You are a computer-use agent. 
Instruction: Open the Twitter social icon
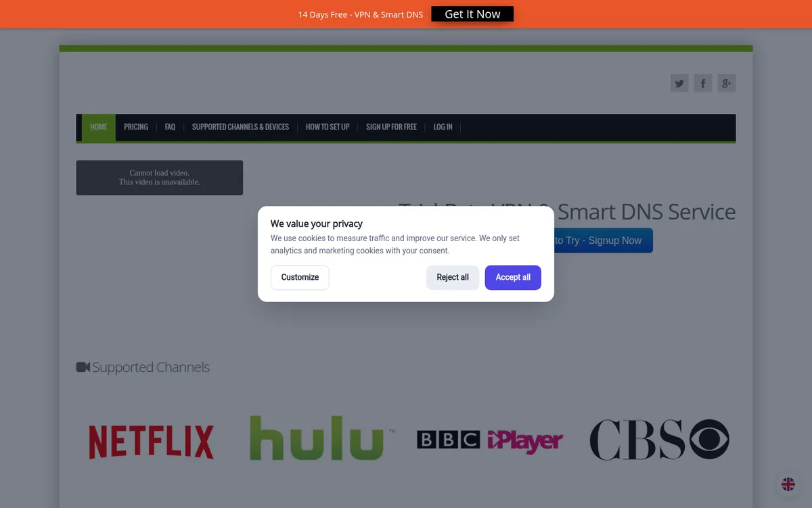pyautogui.click(x=679, y=83)
